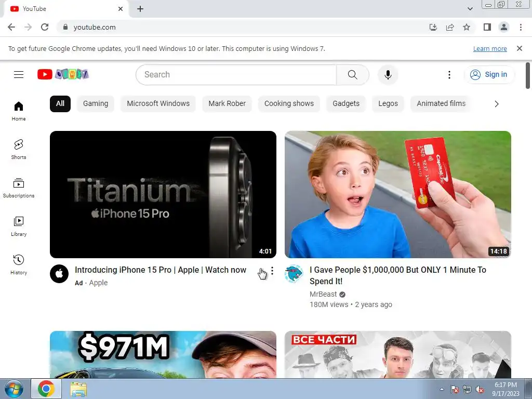Screen dimensions: 532x399
Task: Open the YouTube hamburger guide menu
Action: point(19,74)
